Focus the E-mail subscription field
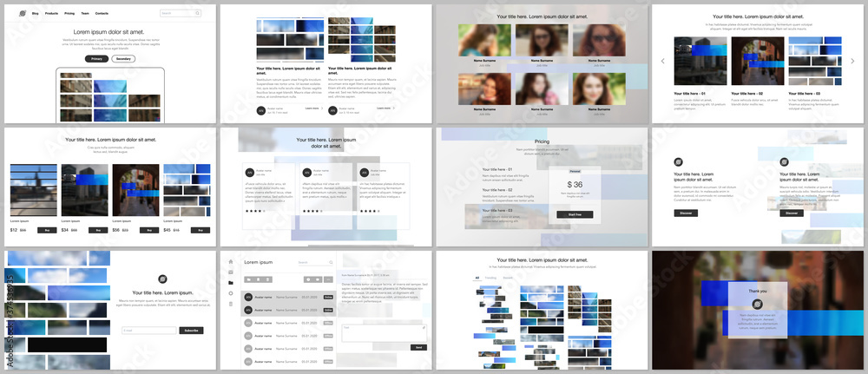 [x=149, y=331]
